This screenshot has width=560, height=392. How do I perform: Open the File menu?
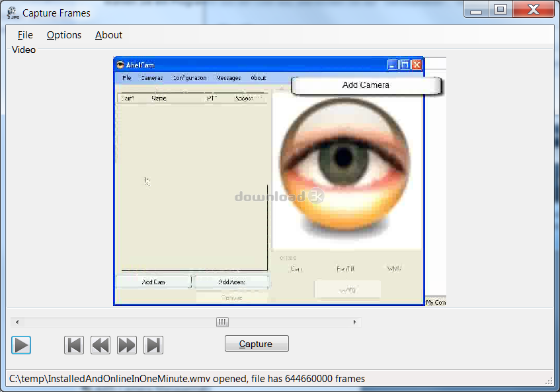point(25,35)
